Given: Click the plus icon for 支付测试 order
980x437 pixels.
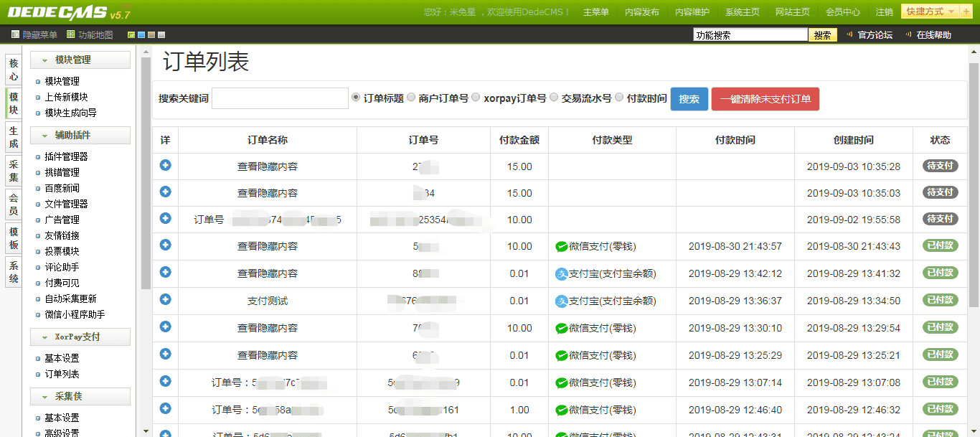Looking at the screenshot, I should click(165, 299).
